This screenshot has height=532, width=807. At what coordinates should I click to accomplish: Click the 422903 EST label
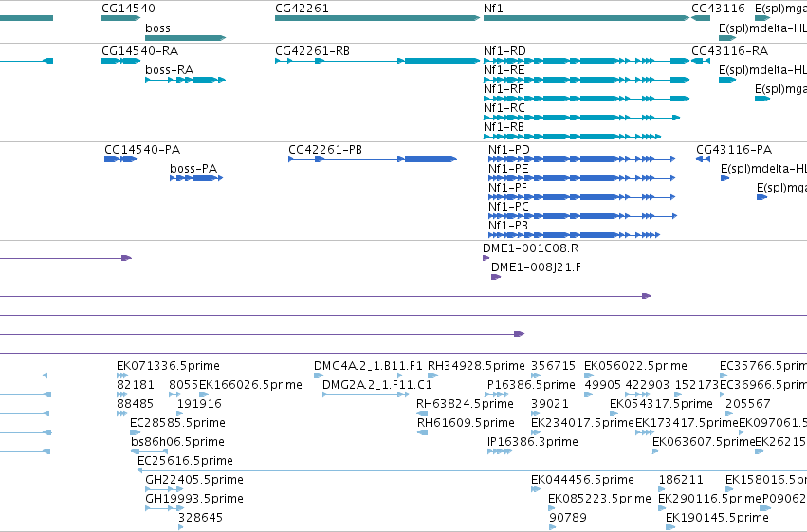(x=647, y=385)
